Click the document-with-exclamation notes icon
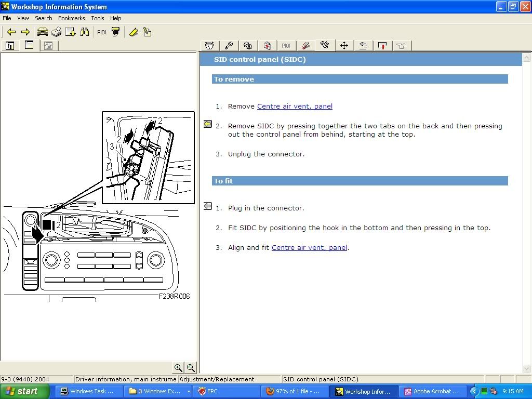The image size is (532, 399). [x=382, y=45]
